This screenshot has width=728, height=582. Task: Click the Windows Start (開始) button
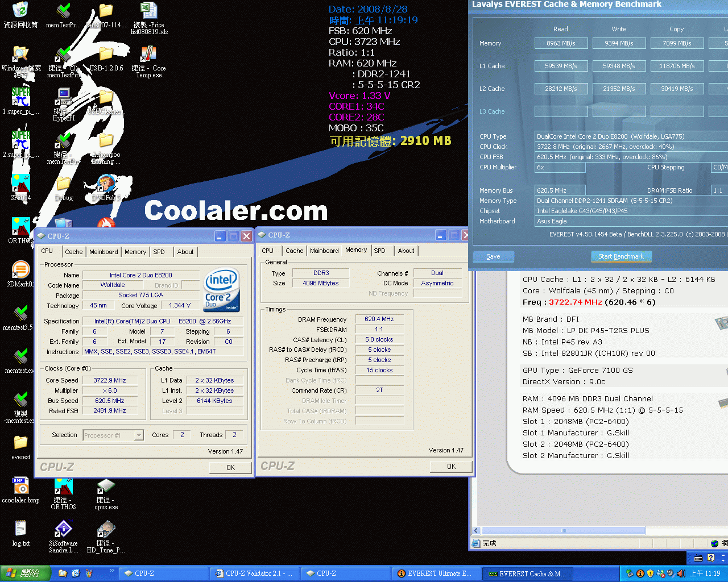(24, 573)
